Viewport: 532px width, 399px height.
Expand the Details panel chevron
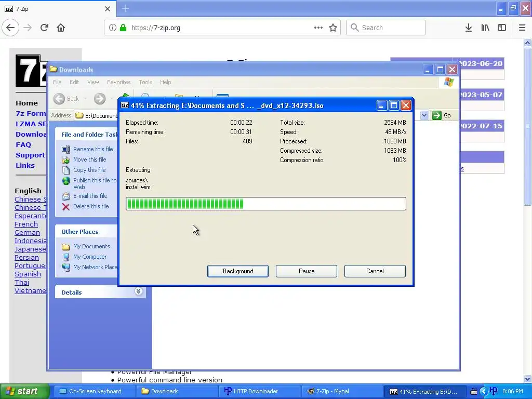coord(138,291)
